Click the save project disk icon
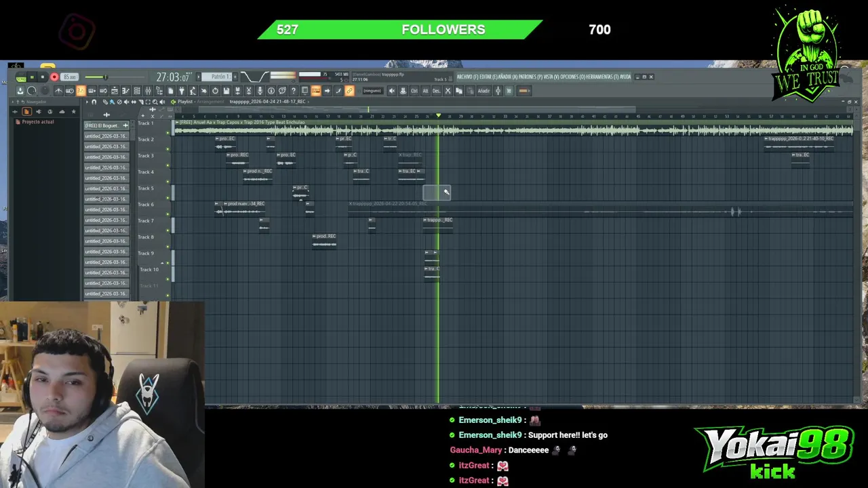The height and width of the screenshot is (488, 868). click(x=226, y=91)
